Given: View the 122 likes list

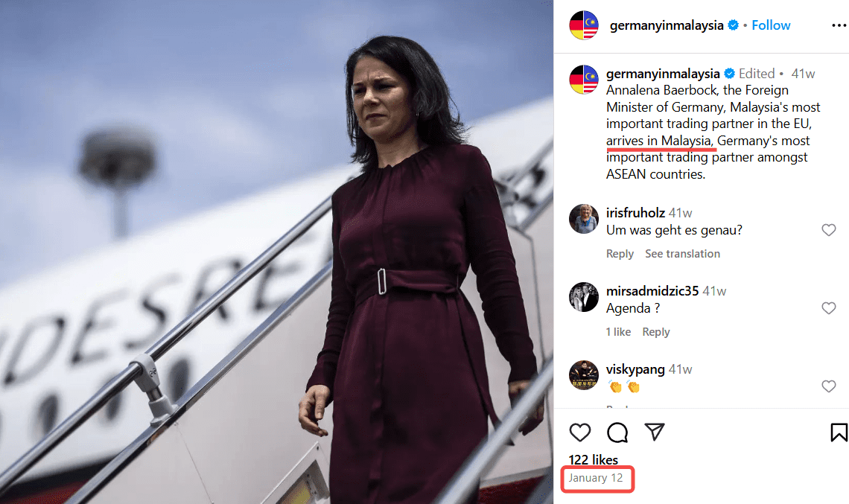Looking at the screenshot, I should coord(593,459).
